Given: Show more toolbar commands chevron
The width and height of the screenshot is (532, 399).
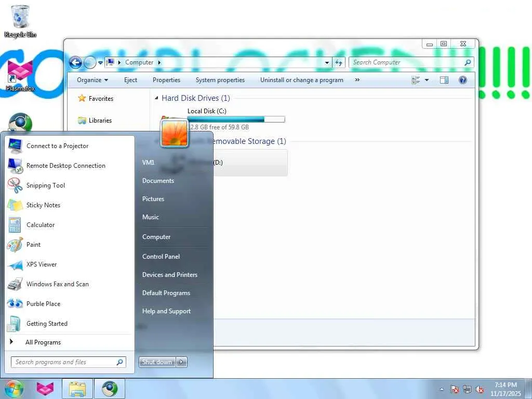Looking at the screenshot, I should pyautogui.click(x=357, y=80).
